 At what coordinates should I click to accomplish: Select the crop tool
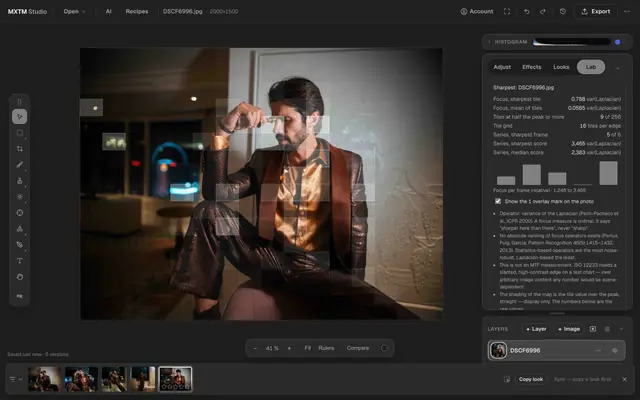tap(19, 149)
